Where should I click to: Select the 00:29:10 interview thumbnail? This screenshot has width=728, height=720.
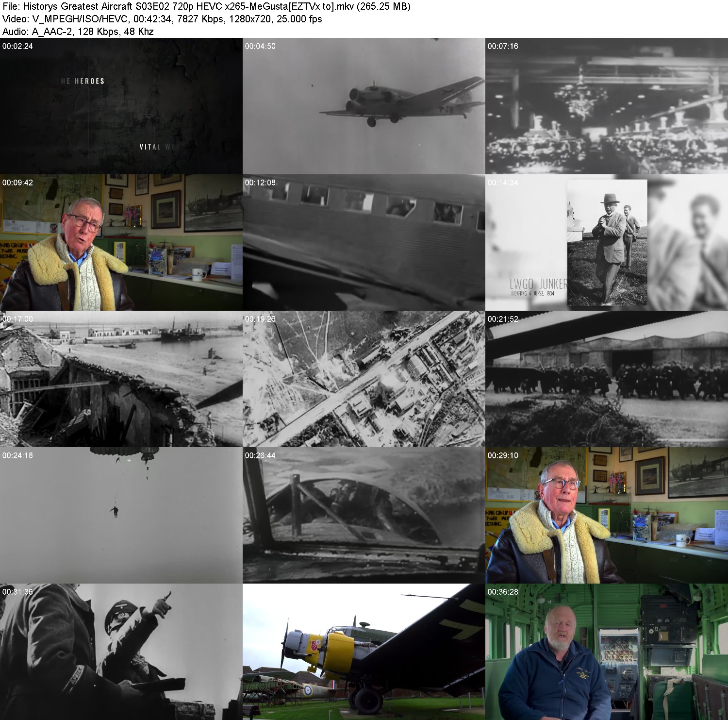pyautogui.click(x=607, y=516)
